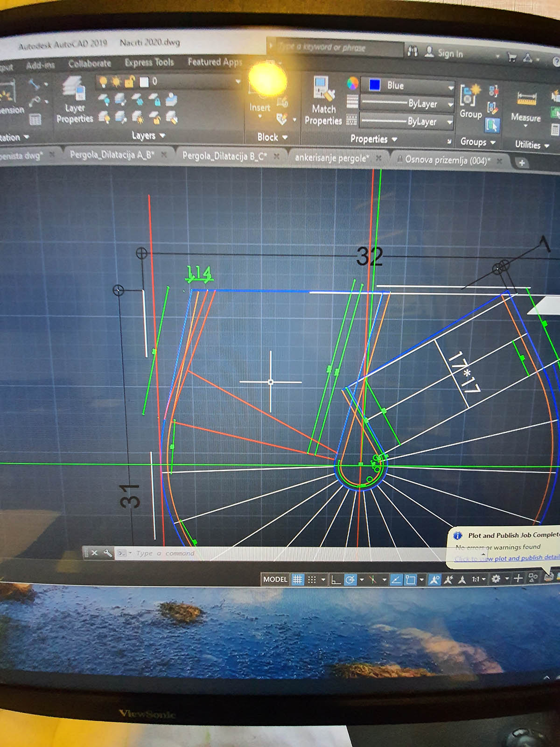Close the command line with X button
Viewport: 560px width, 747px height.
click(x=94, y=553)
